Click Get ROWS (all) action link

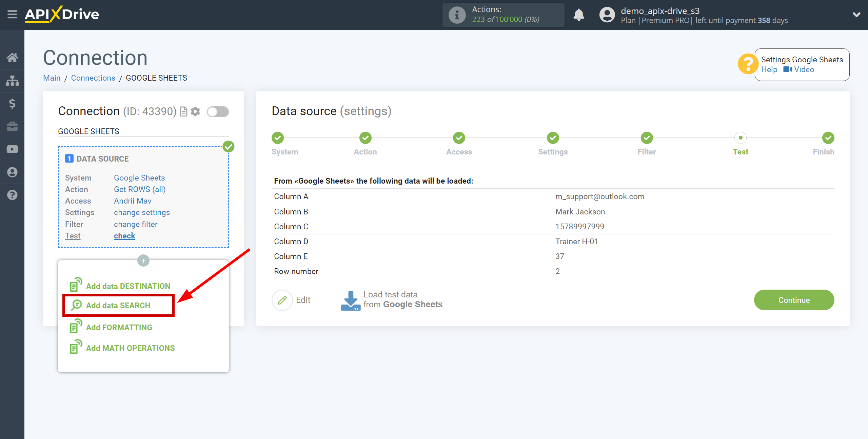[x=140, y=189]
